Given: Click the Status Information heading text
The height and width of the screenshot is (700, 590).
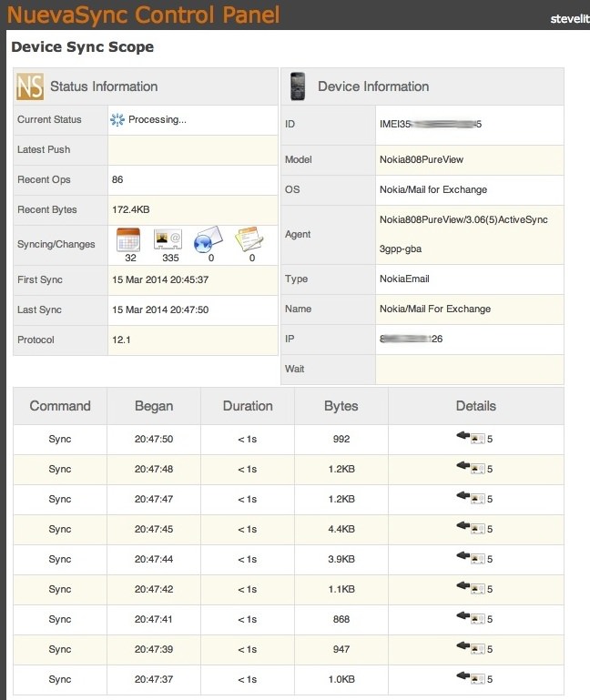Looking at the screenshot, I should pos(104,86).
